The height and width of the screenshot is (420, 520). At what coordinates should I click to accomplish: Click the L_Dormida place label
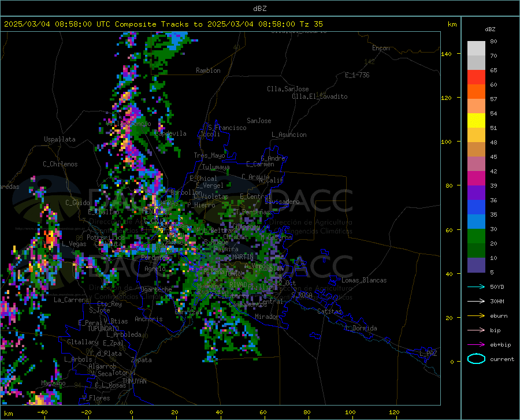point(361,328)
